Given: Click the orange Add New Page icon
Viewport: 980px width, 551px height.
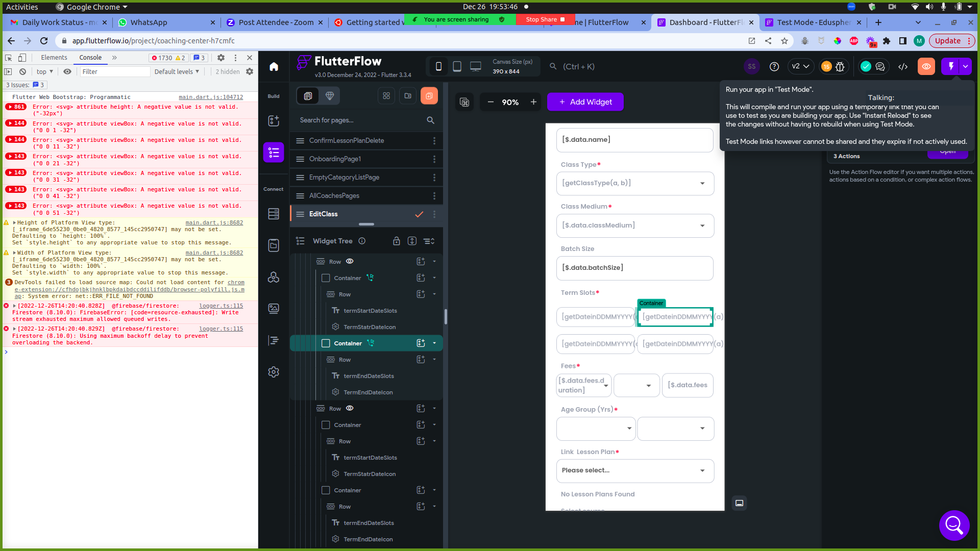Looking at the screenshot, I should pyautogui.click(x=429, y=95).
